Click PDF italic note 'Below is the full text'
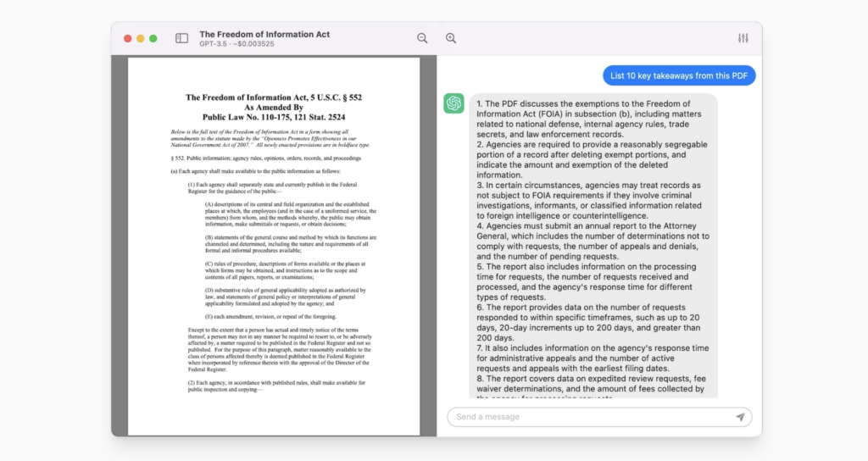The height and width of the screenshot is (461, 868). click(x=270, y=138)
